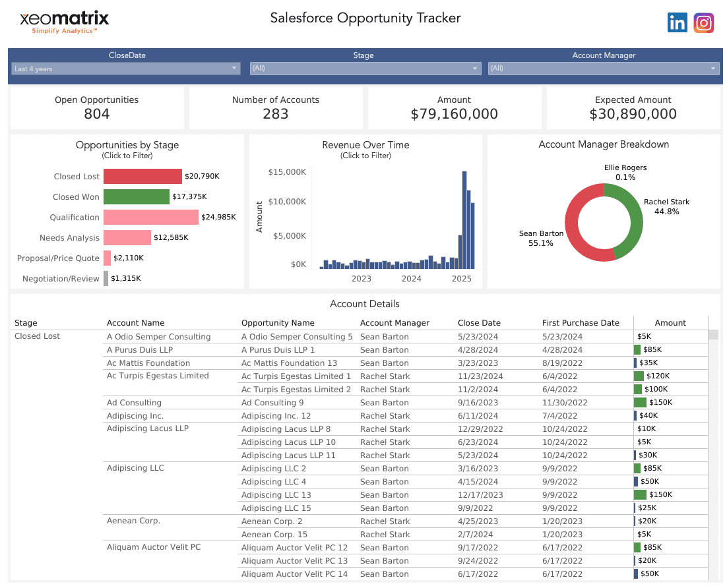The image size is (727, 588).
Task: Click the Negotiation/Review gray bar
Action: pyautogui.click(x=106, y=278)
